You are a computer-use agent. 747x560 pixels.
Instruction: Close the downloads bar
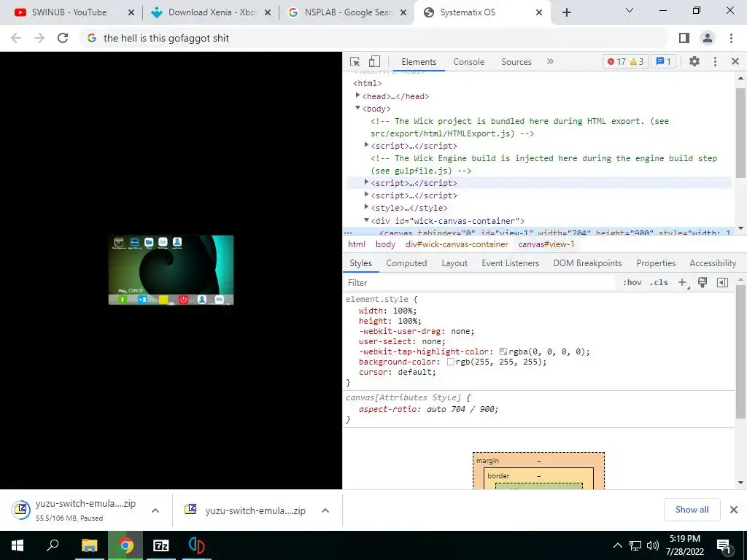point(734,510)
